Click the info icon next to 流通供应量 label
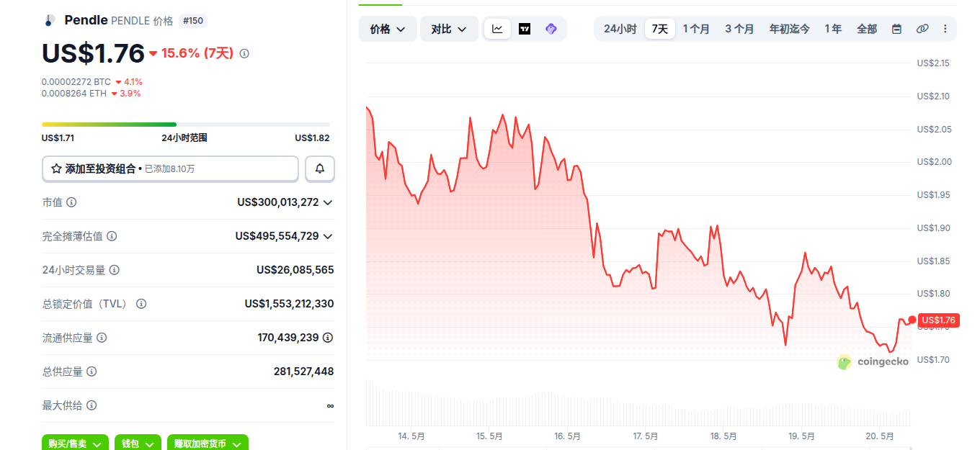980x450 pixels. [102, 338]
